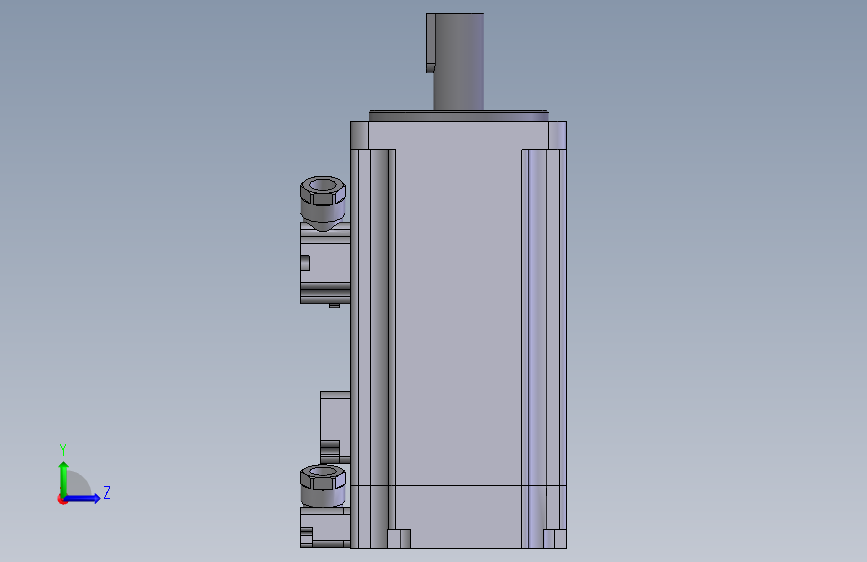Pick the top-left corner lug of motor flange
Viewport: 867px width, 562px height.
click(359, 135)
